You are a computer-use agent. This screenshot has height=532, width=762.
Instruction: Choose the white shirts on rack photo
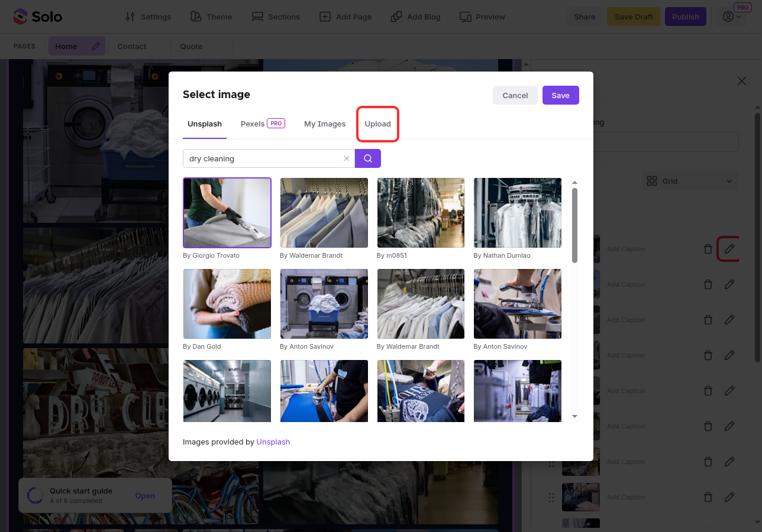pos(421,304)
